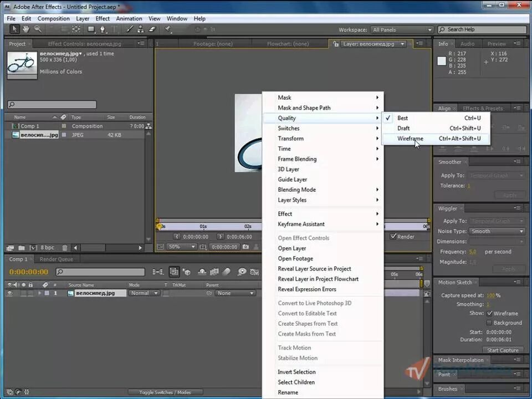Create a new folder in Project panel
The width and height of the screenshot is (532, 399).
coord(22,248)
